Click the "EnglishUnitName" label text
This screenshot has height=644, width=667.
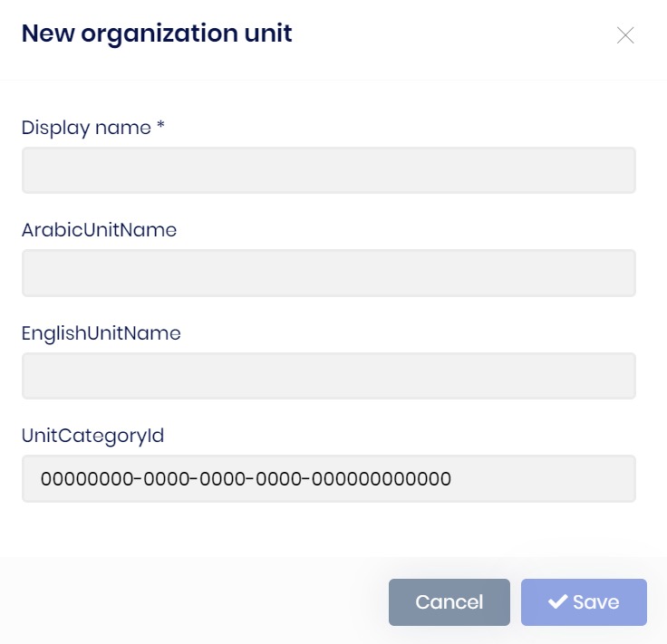(101, 333)
